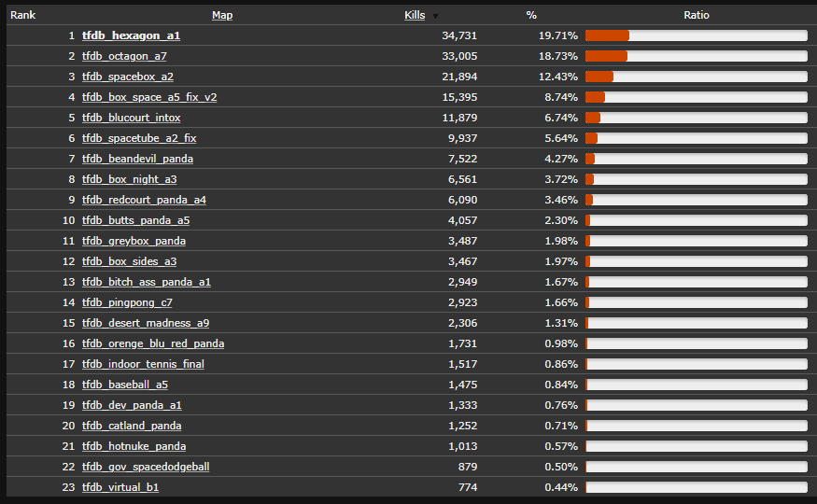Open tfdb_indoor_tennis_final map page

pyautogui.click(x=143, y=364)
